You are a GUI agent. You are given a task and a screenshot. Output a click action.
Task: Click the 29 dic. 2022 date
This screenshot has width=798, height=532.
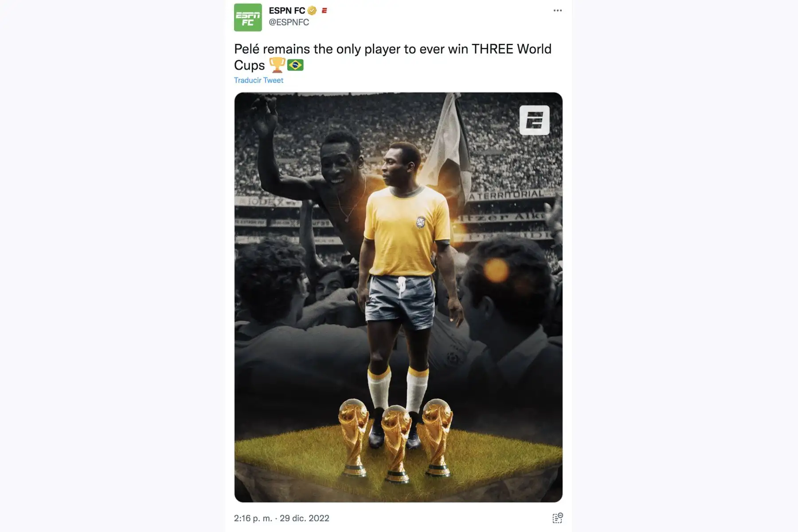pyautogui.click(x=305, y=518)
